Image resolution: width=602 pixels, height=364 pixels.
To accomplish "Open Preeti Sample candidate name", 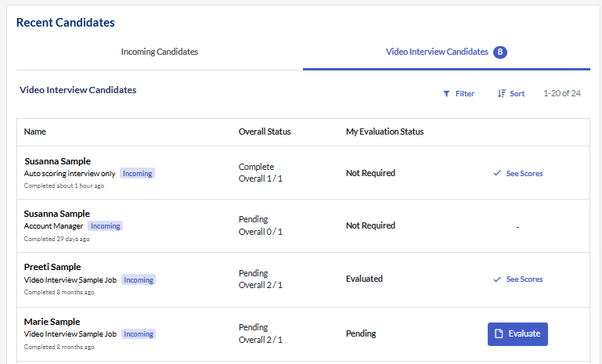I will (x=52, y=267).
